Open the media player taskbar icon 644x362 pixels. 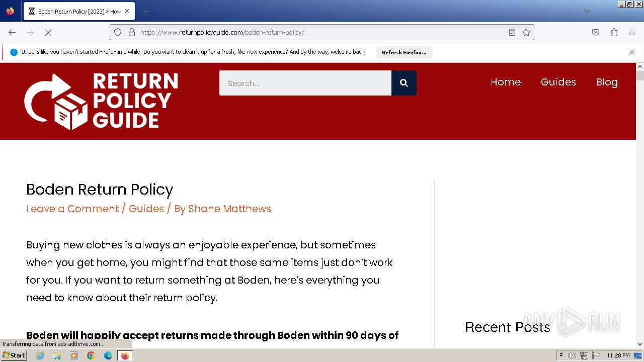click(x=74, y=355)
